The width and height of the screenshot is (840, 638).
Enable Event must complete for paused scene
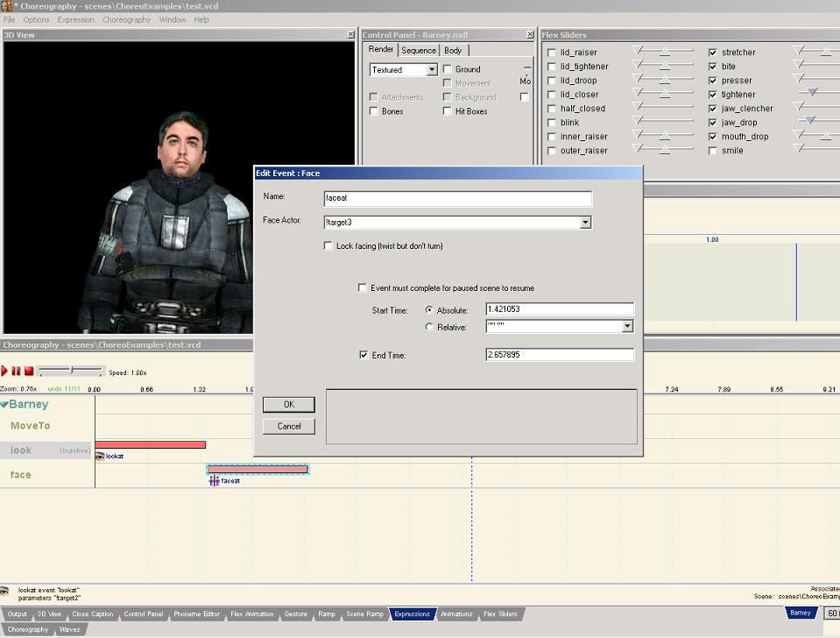coord(363,288)
